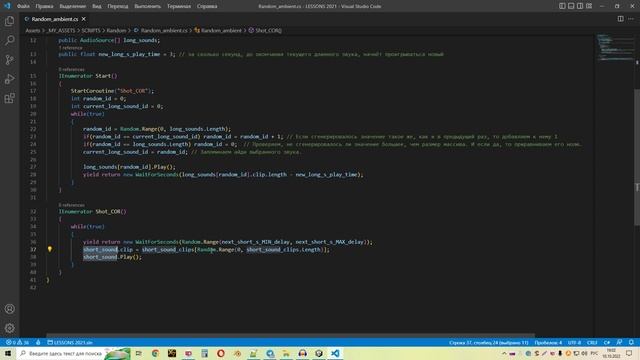Toggle the primary side bar visibility
Screen dimensions: 640x360
pos(562,6)
